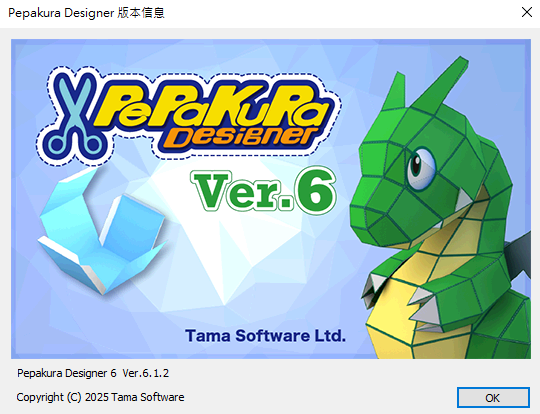Click the dragon's dark wing

click(x=518, y=257)
